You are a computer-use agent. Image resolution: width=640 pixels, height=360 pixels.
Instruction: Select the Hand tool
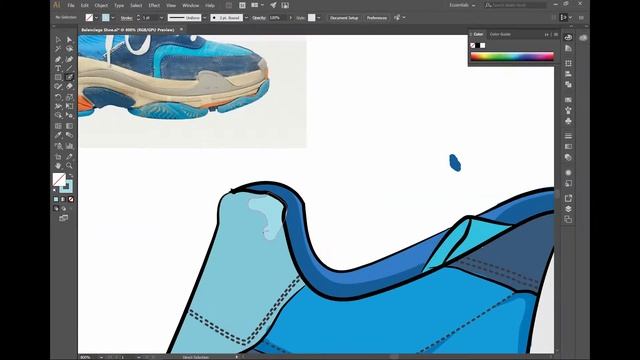58,166
